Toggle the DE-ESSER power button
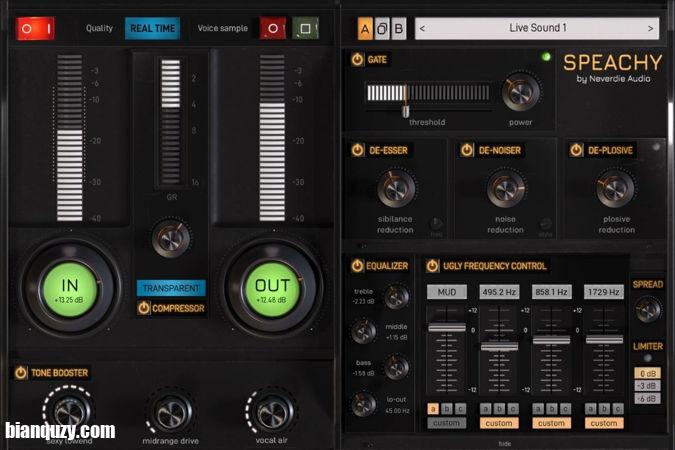The image size is (675, 450). click(x=357, y=150)
